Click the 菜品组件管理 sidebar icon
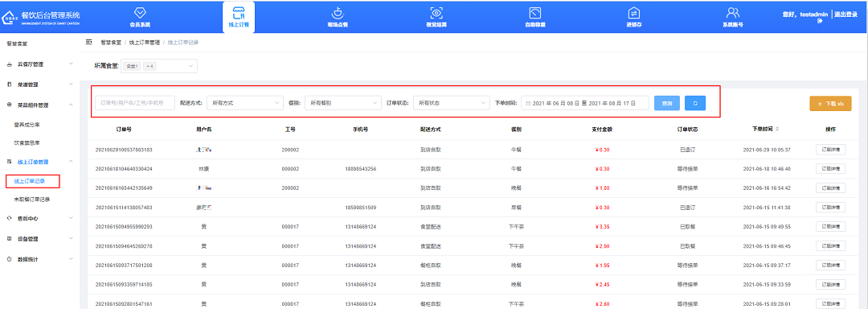 [x=10, y=105]
